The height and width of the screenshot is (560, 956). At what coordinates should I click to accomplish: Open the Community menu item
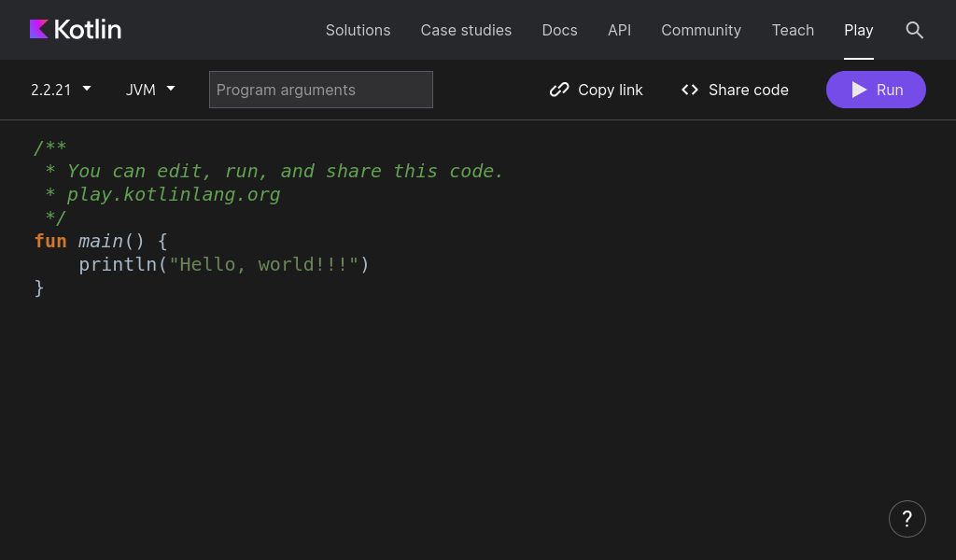click(x=701, y=30)
